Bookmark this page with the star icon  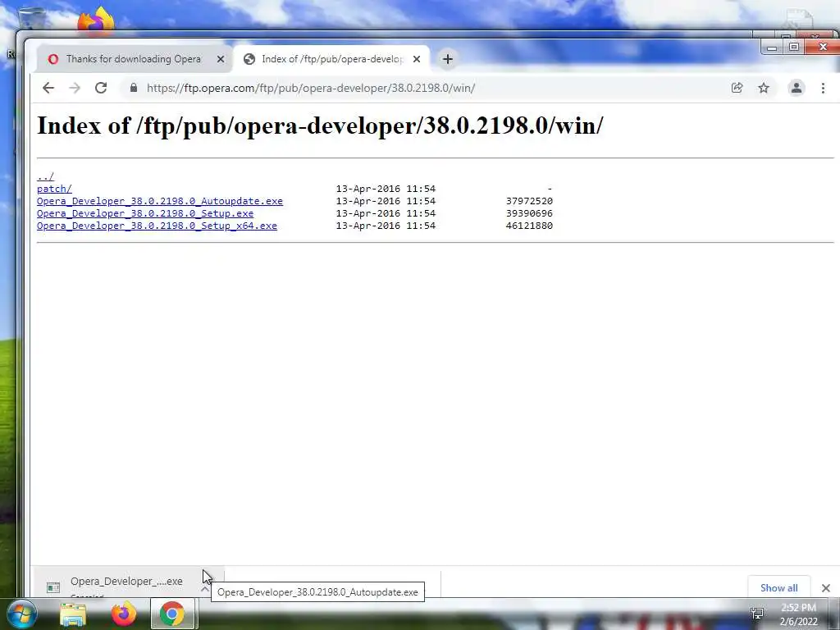pyautogui.click(x=764, y=88)
